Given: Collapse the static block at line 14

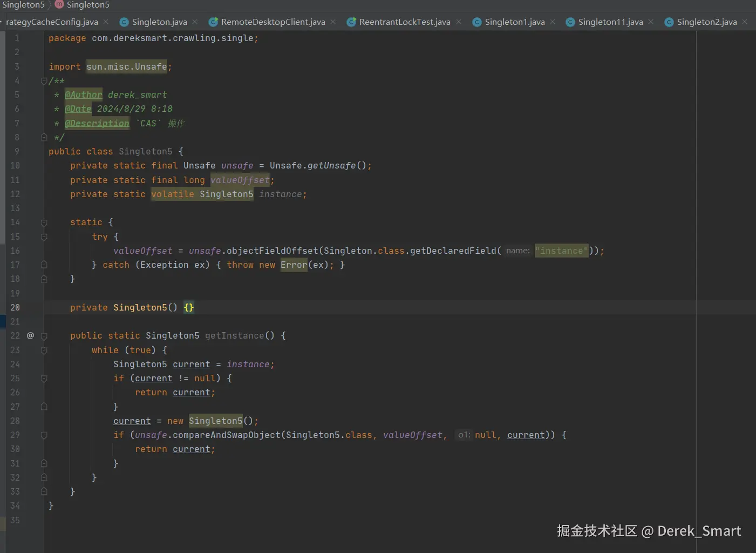Looking at the screenshot, I should (x=44, y=222).
